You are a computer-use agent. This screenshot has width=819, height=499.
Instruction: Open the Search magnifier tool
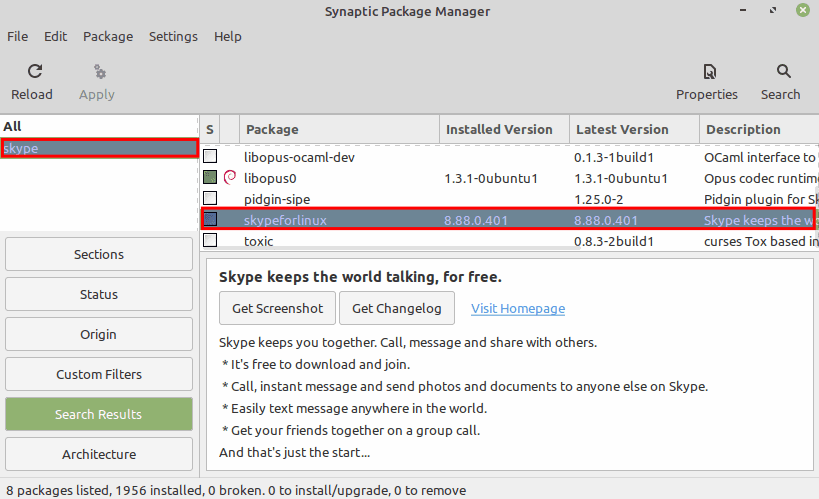tap(781, 72)
